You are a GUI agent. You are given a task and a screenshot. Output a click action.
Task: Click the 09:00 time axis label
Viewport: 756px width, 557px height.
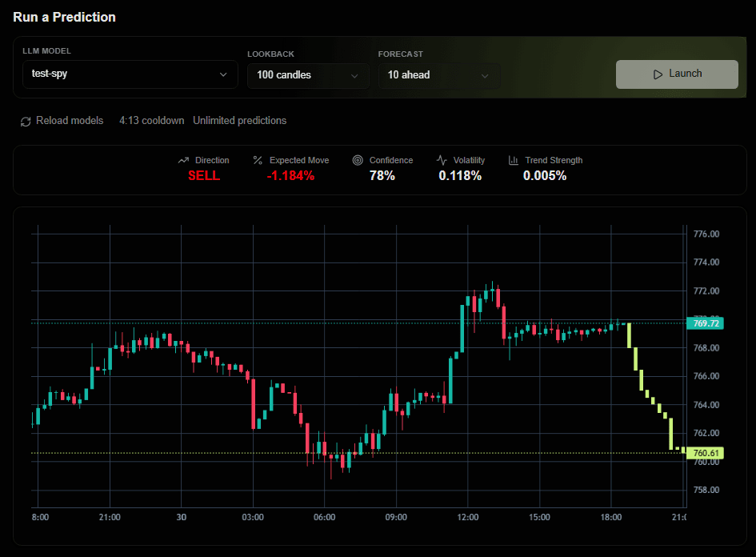(x=396, y=517)
